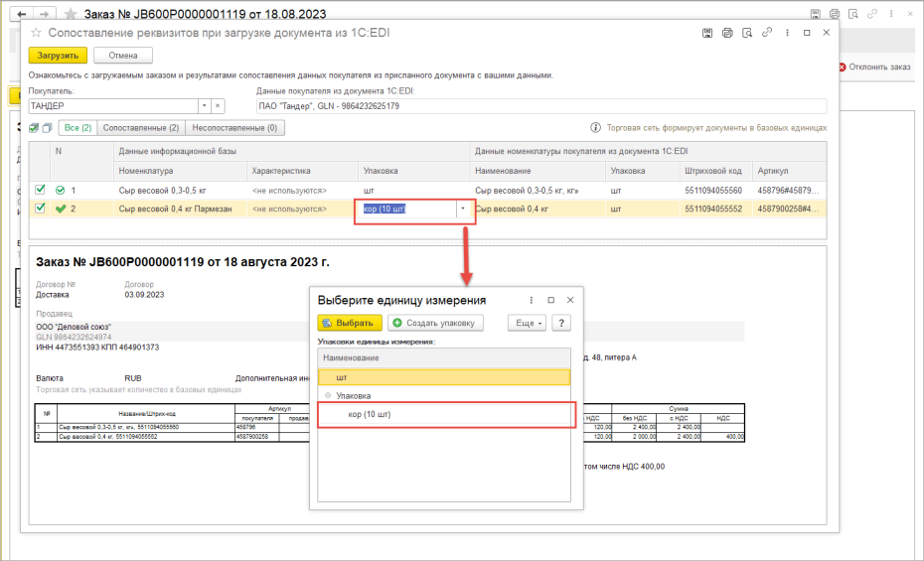Add order JB600P0000001119 window to favorites star
924x561 pixels.
pos(71,14)
